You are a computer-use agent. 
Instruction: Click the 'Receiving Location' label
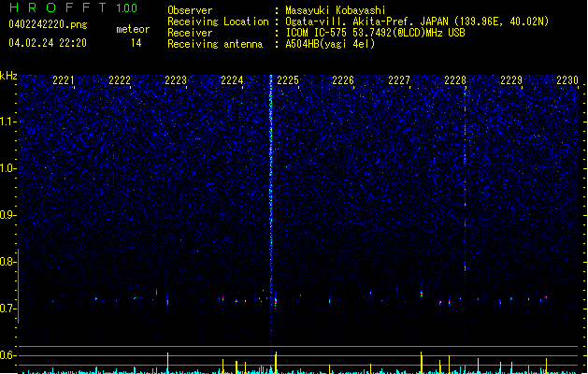[x=218, y=22]
